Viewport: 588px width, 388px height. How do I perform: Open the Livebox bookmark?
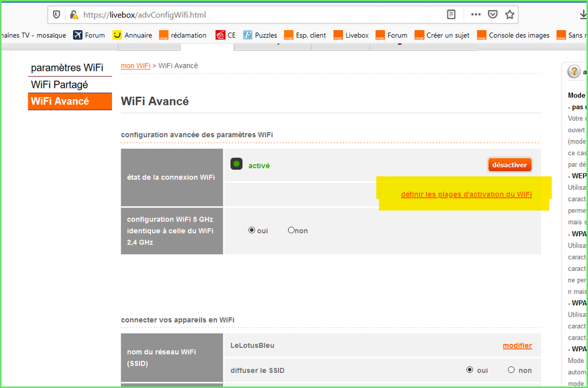(x=351, y=35)
